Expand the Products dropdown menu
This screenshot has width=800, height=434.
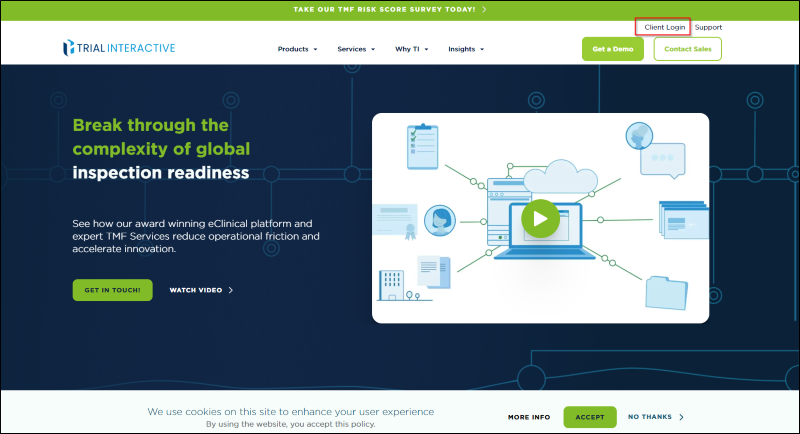pyautogui.click(x=297, y=49)
